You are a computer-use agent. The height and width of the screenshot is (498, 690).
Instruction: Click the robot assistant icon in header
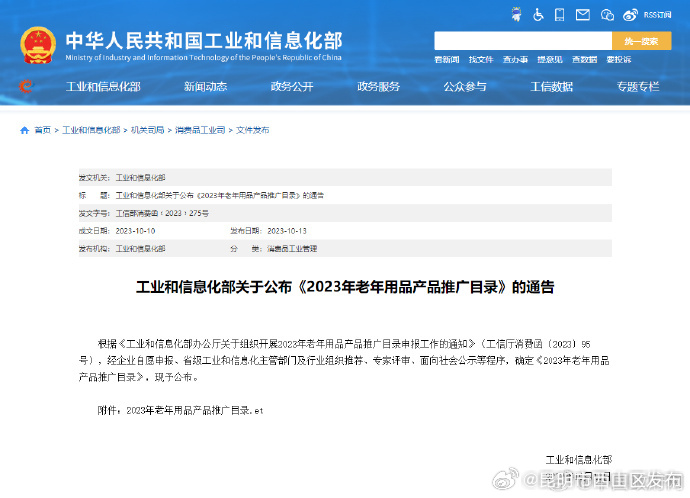pyautogui.click(x=517, y=15)
